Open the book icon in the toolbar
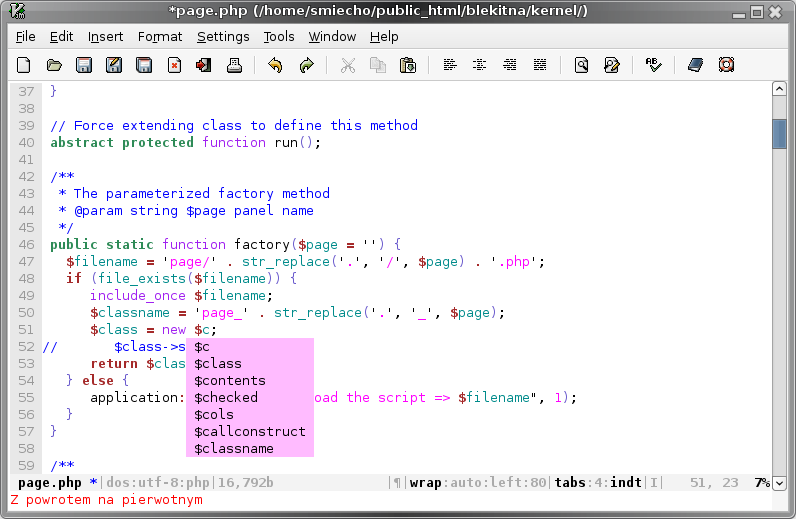Viewport: 796px width, 519px height. (695, 65)
